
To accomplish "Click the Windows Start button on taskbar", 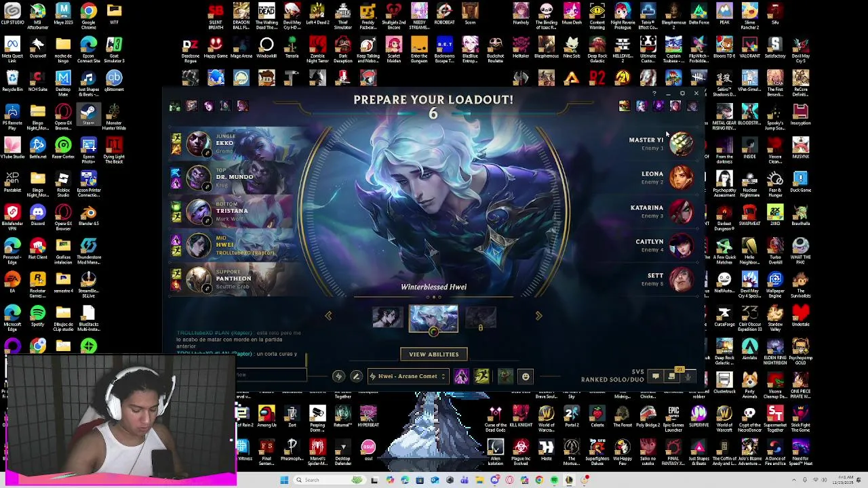I will pos(284,480).
